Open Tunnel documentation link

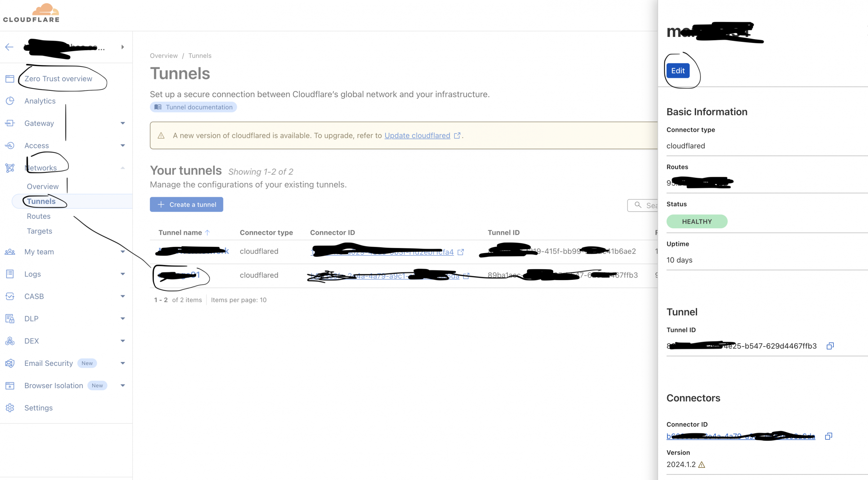click(193, 107)
